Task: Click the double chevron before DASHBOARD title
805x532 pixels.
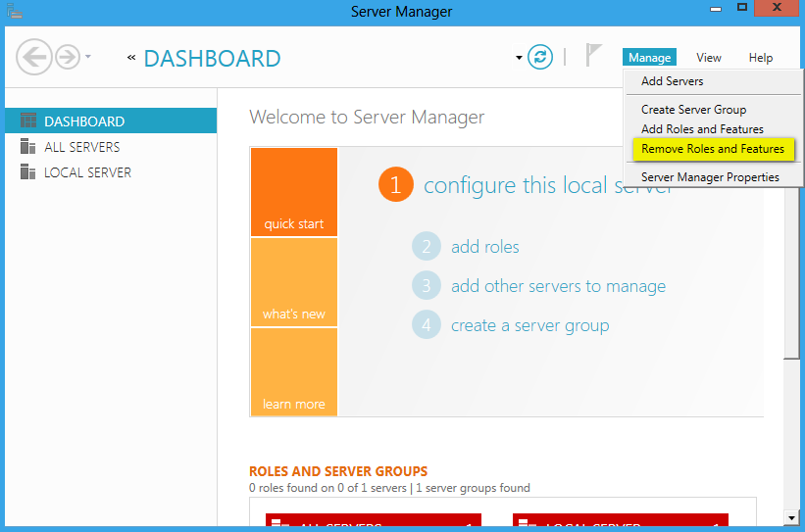Action: coord(131,58)
